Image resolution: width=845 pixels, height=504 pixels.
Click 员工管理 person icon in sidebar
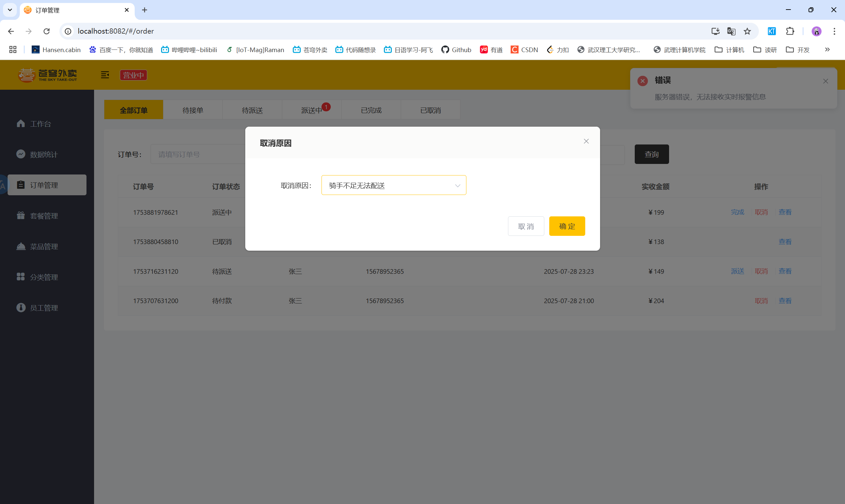click(x=21, y=308)
